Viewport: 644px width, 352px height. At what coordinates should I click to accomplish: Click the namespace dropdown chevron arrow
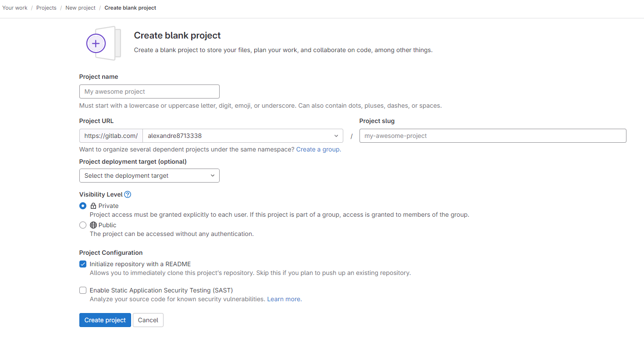pos(336,136)
